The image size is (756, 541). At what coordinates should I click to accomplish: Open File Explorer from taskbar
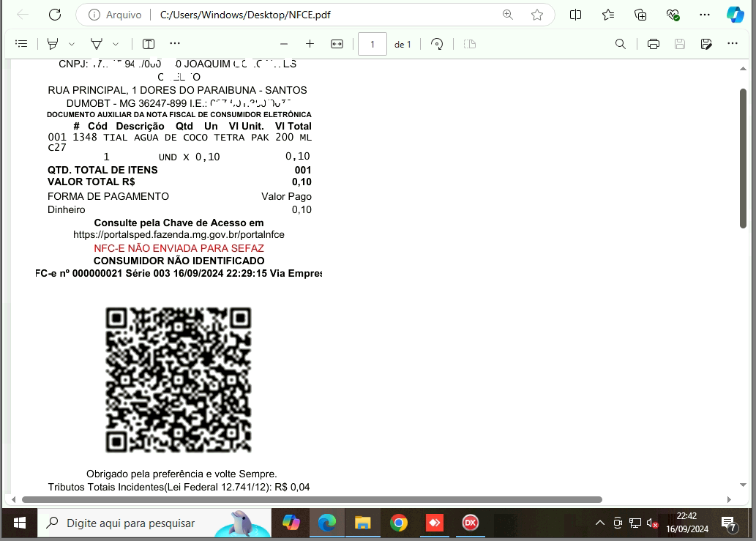[x=362, y=523]
